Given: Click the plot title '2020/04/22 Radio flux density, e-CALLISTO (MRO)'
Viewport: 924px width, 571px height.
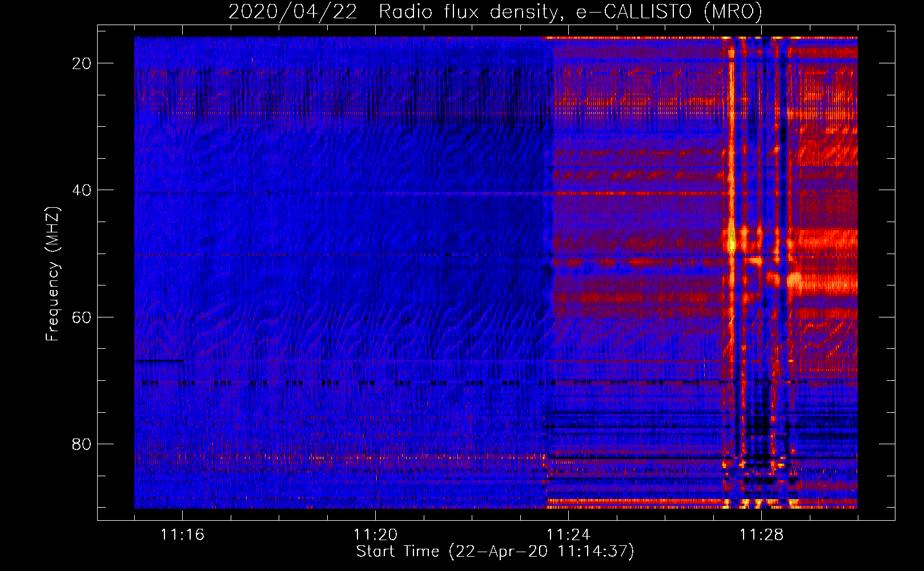Looking at the screenshot, I should [495, 11].
